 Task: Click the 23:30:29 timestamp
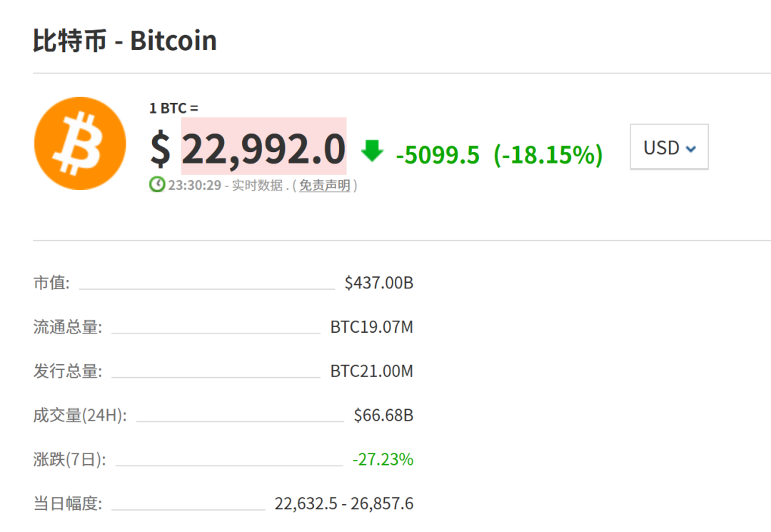(x=194, y=186)
